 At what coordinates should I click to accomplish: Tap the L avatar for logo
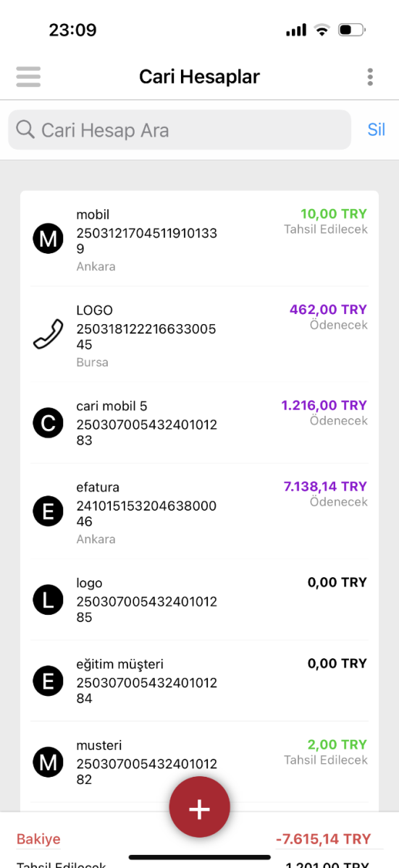tap(49, 599)
